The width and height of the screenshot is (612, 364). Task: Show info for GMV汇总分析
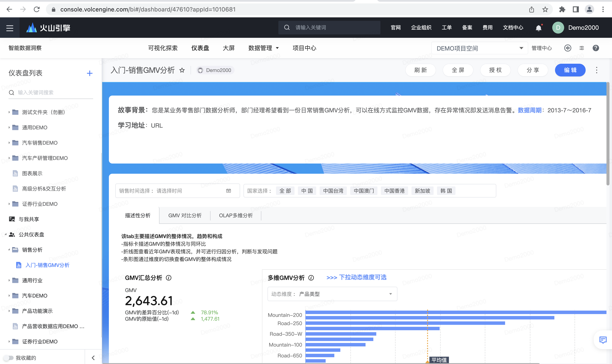coord(168,278)
